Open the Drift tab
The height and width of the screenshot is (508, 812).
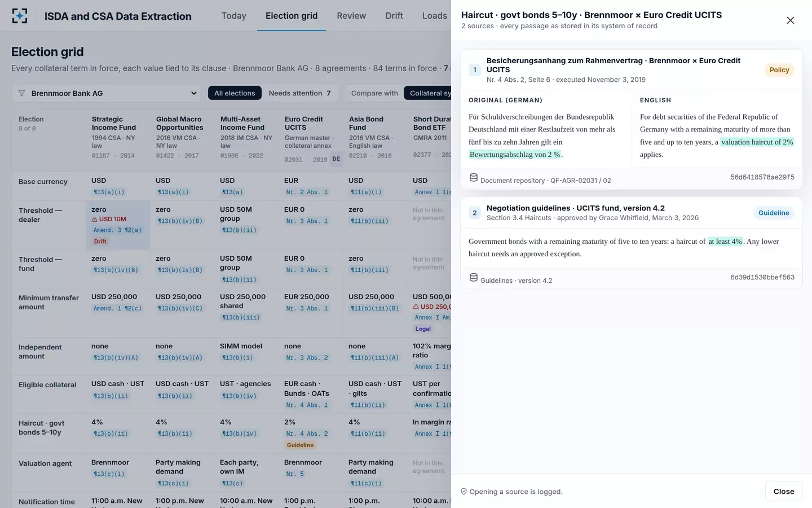coord(394,16)
